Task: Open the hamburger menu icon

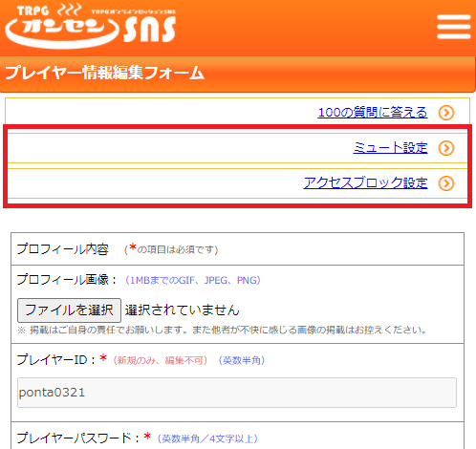Action: tap(454, 27)
